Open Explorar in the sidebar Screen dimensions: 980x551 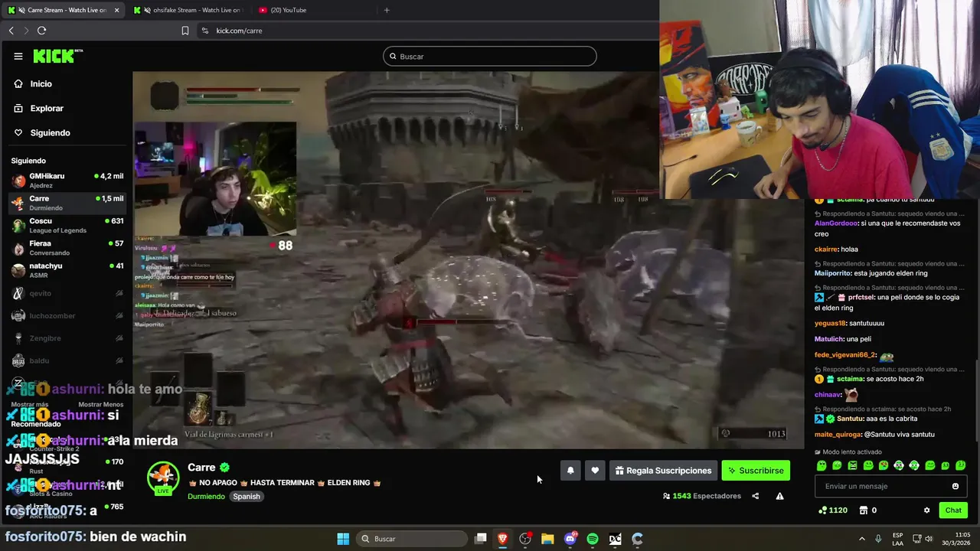[46, 108]
